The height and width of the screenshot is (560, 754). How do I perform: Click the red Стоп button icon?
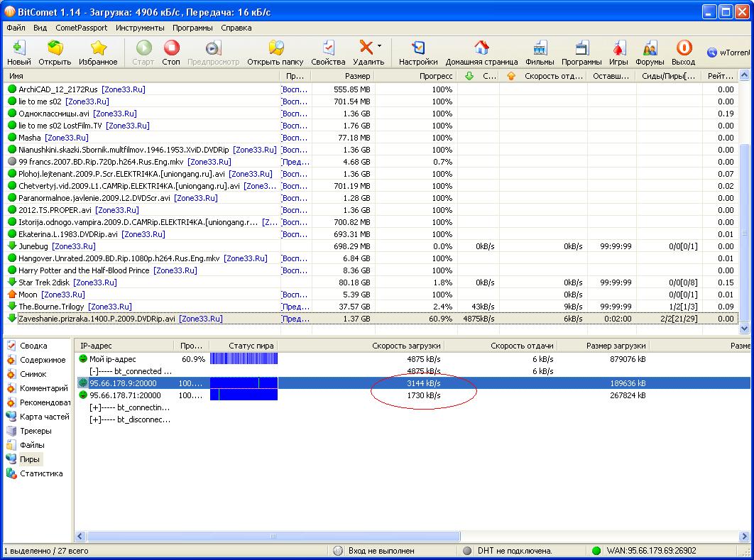point(171,48)
